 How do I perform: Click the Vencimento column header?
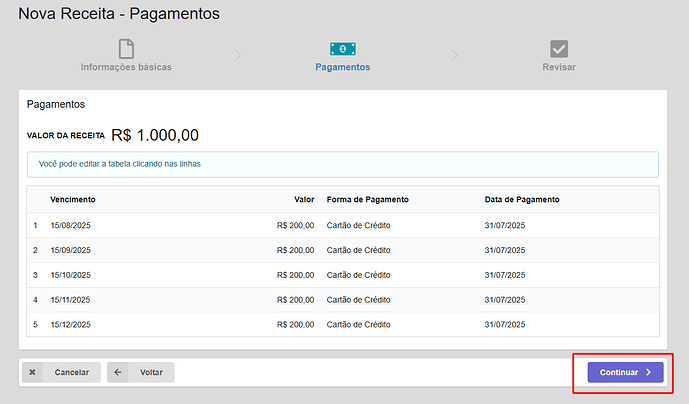[73, 199]
